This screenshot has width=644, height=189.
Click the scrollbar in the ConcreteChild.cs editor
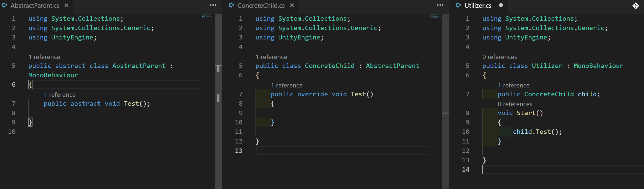click(x=445, y=101)
